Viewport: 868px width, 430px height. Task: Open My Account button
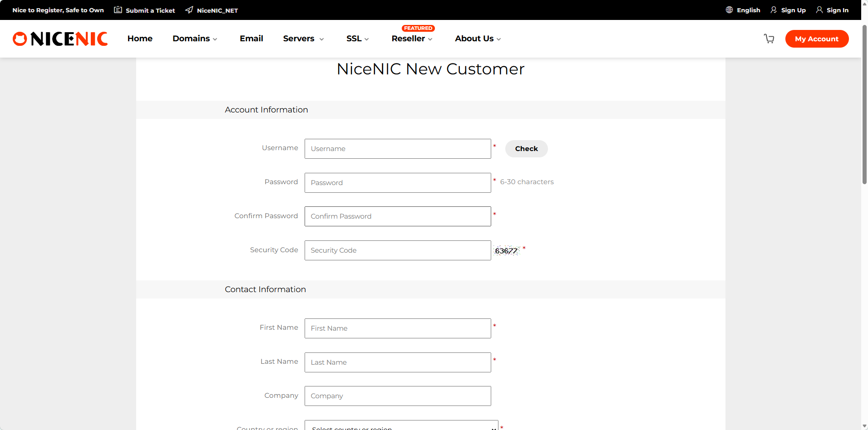[816, 39]
